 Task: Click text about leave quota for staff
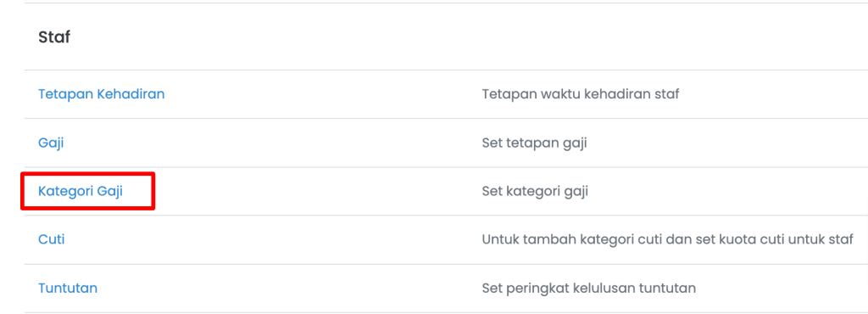(x=668, y=240)
